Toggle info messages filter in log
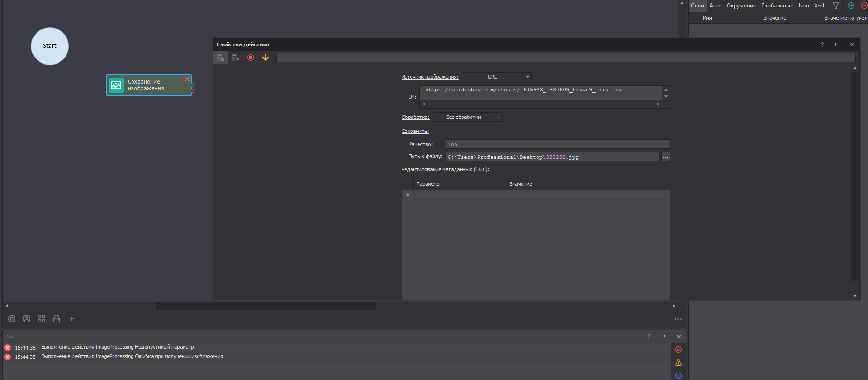Image resolution: width=868 pixels, height=380 pixels. 678,375
